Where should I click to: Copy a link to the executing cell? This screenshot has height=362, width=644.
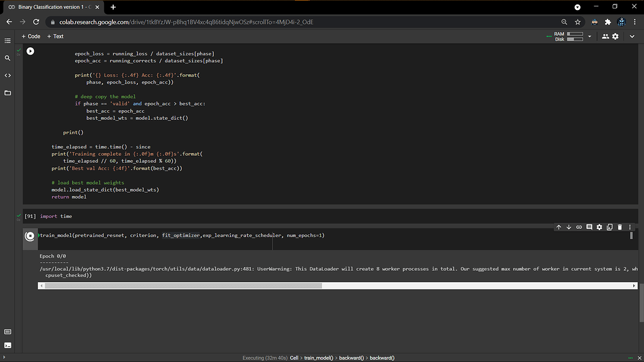[579, 227]
